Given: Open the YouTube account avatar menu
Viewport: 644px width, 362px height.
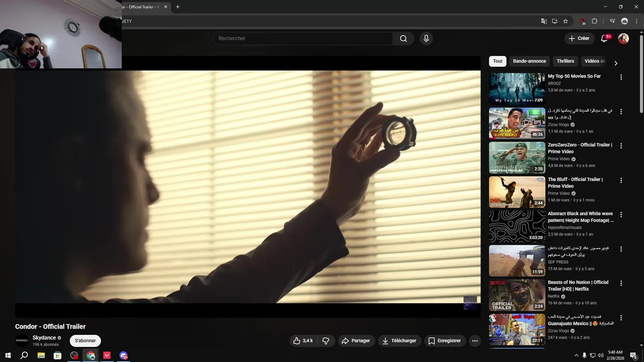Looking at the screenshot, I should (623, 39).
